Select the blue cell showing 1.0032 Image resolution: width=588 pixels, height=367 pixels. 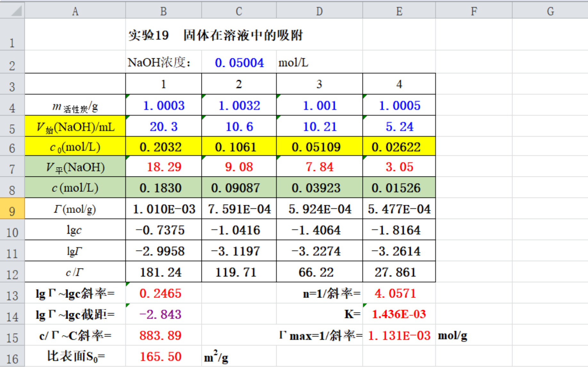[x=239, y=105]
